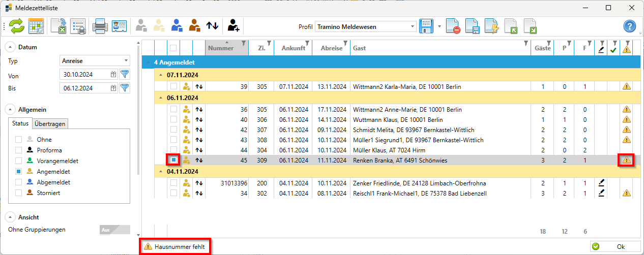The height and width of the screenshot is (255, 644).
Task: Print the list overview icon
Action: pyautogui.click(x=78, y=26)
